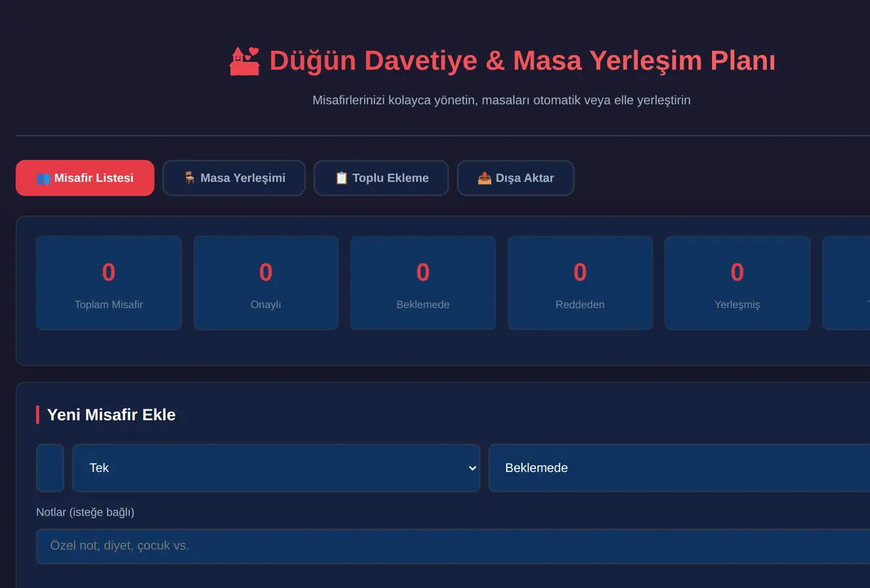Click the Notlar (isteğe bağlı) label
Viewport: 870px width, 588px height.
point(85,512)
